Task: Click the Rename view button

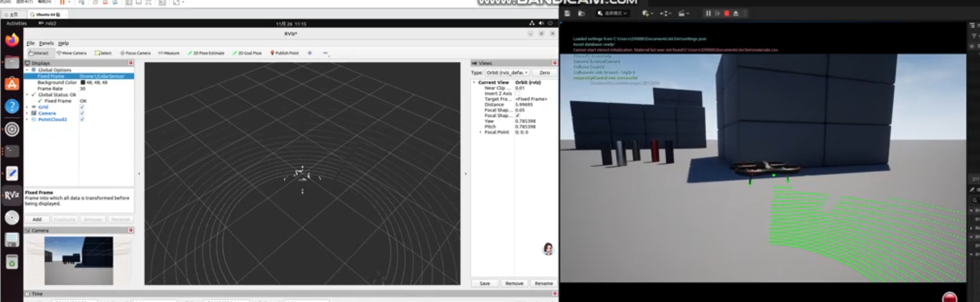Action: click(544, 283)
